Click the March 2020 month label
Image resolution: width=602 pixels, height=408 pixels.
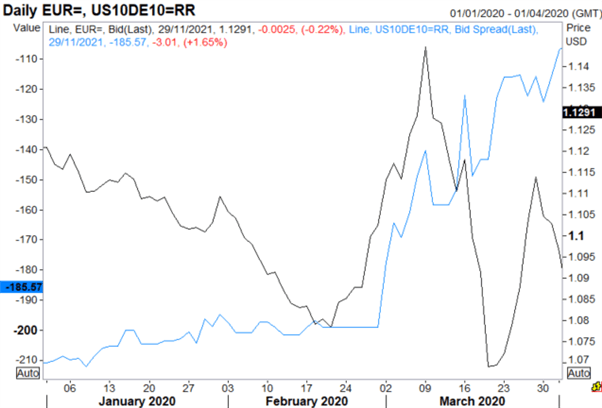[472, 401]
